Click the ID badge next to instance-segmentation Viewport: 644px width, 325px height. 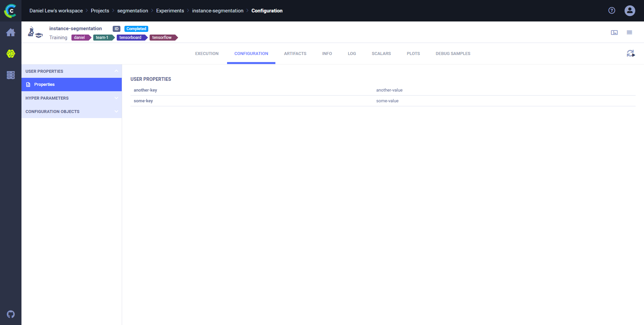116,29
